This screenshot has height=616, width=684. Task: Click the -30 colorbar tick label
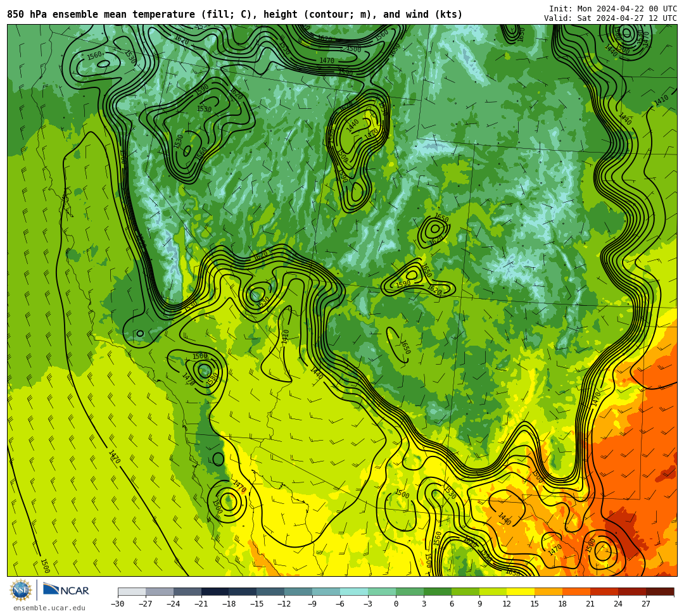118,604
